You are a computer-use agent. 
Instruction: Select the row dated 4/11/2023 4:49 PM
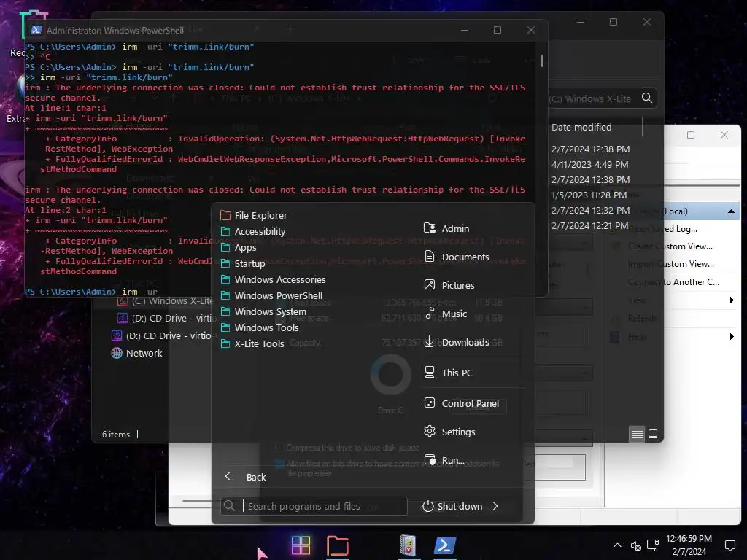589,164
